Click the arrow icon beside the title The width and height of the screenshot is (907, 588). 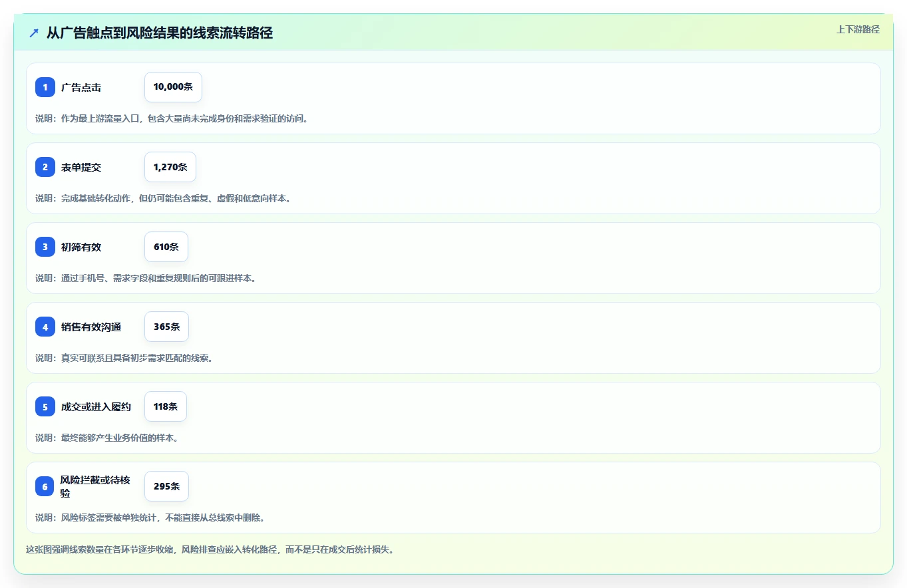[34, 33]
